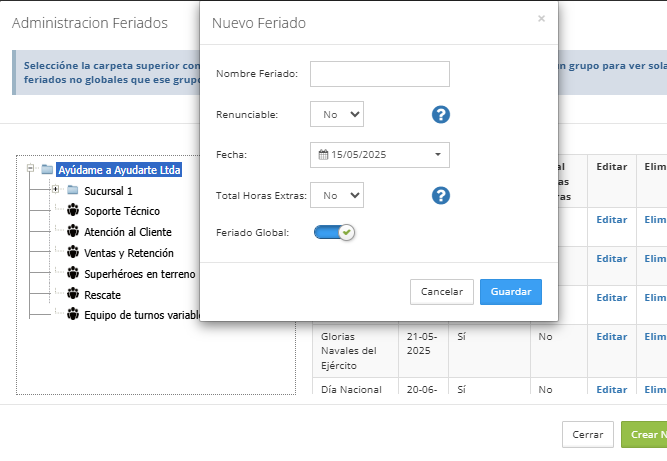Viewport: 667px width, 461px height.
Task: Click the Equipo de turnos variables group icon
Action: [x=73, y=314]
